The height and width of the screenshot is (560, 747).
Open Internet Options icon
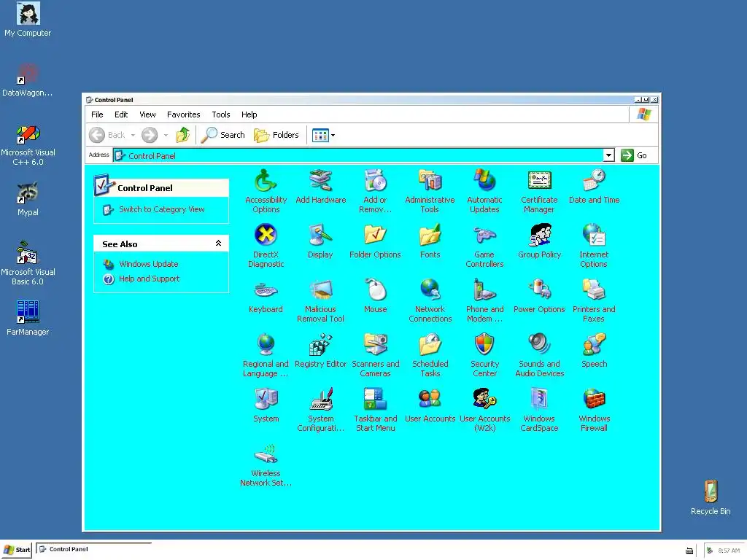tap(594, 245)
